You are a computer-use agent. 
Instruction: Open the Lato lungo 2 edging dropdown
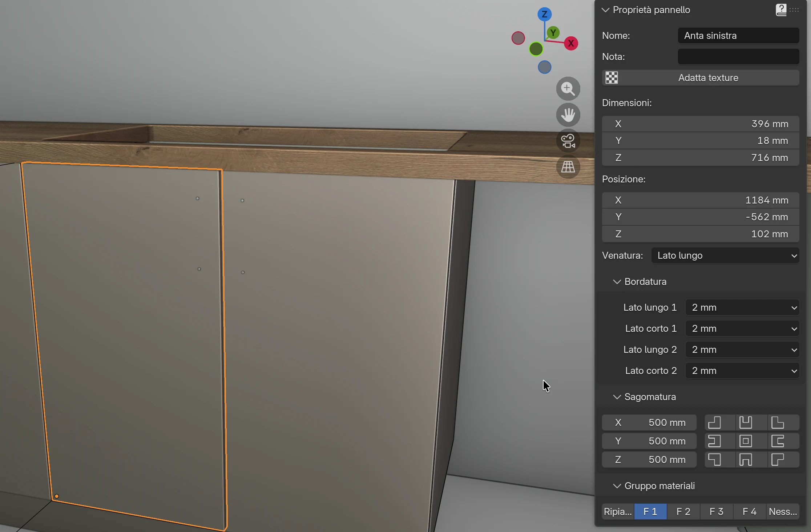coord(742,350)
